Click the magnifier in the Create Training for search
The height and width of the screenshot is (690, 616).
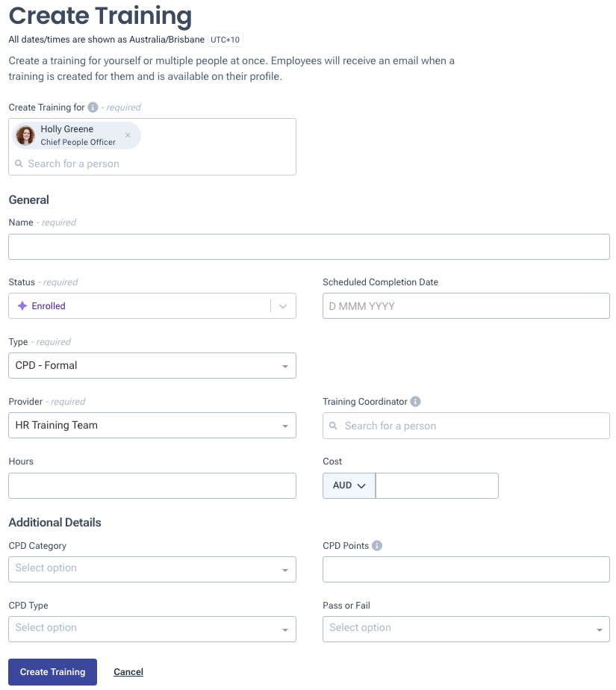(x=19, y=164)
